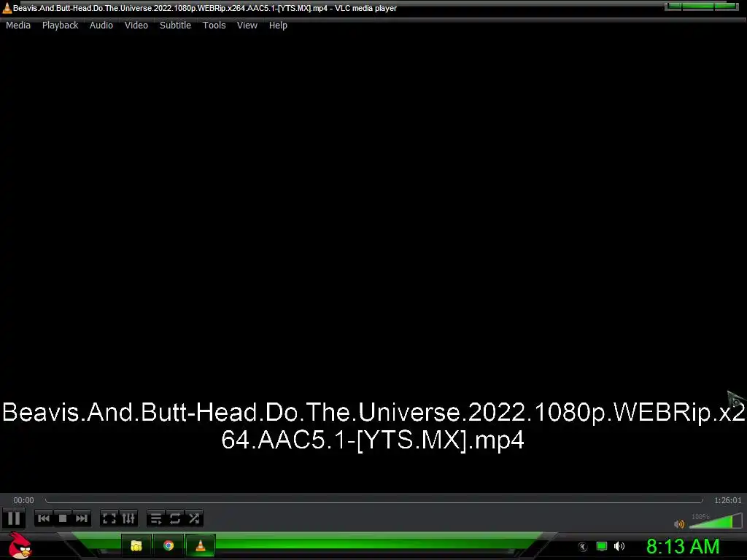The image size is (747, 560).
Task: Open the Tools menu
Action: pos(214,26)
